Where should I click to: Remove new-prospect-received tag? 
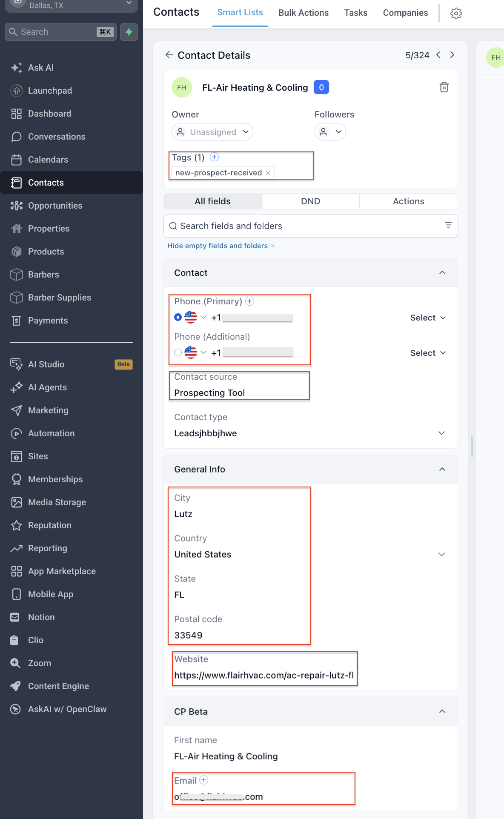pyautogui.click(x=268, y=173)
